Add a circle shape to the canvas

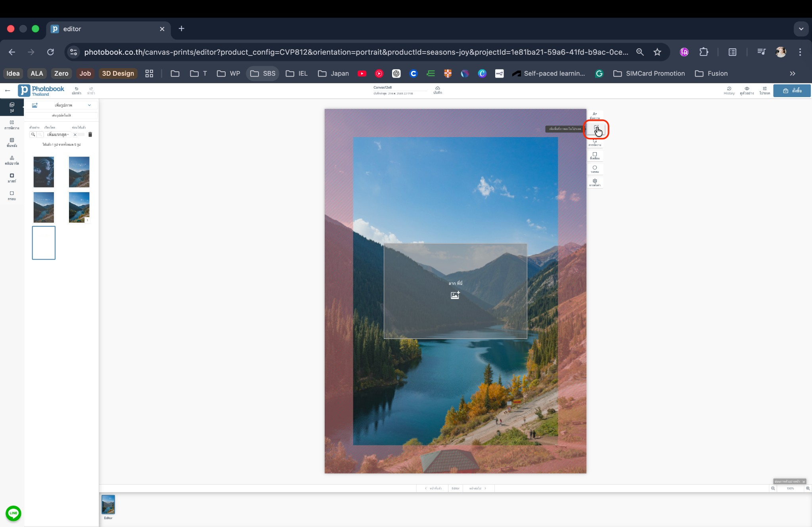pos(595,169)
